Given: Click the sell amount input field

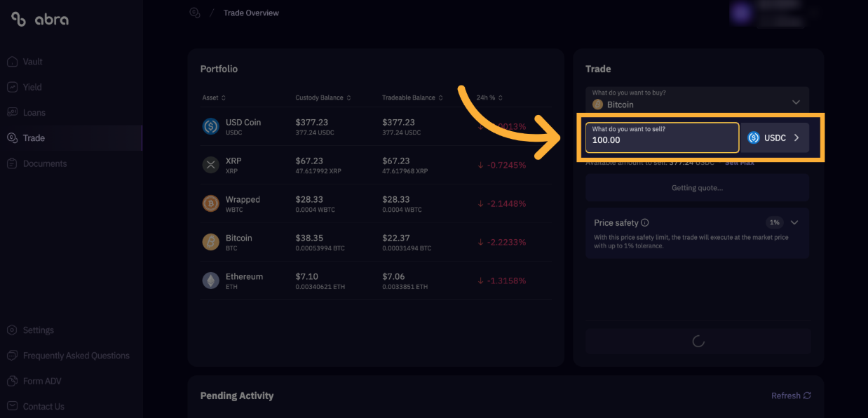Looking at the screenshot, I should pos(663,137).
